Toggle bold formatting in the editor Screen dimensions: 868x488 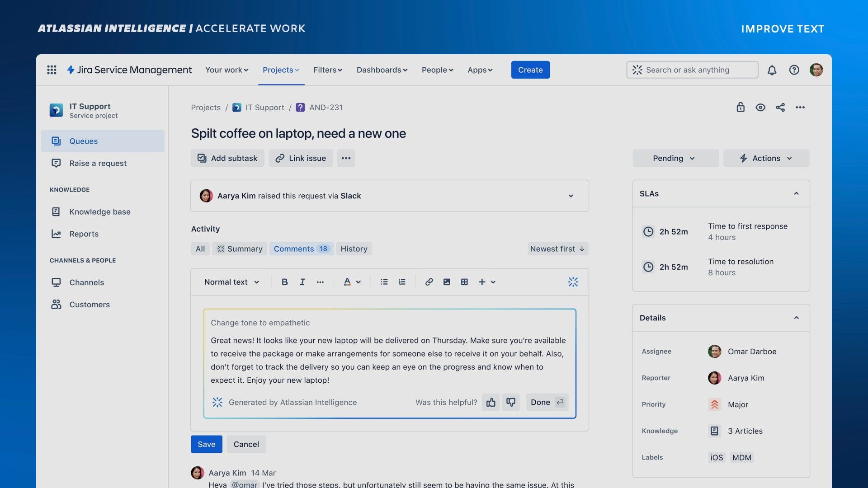tap(284, 282)
